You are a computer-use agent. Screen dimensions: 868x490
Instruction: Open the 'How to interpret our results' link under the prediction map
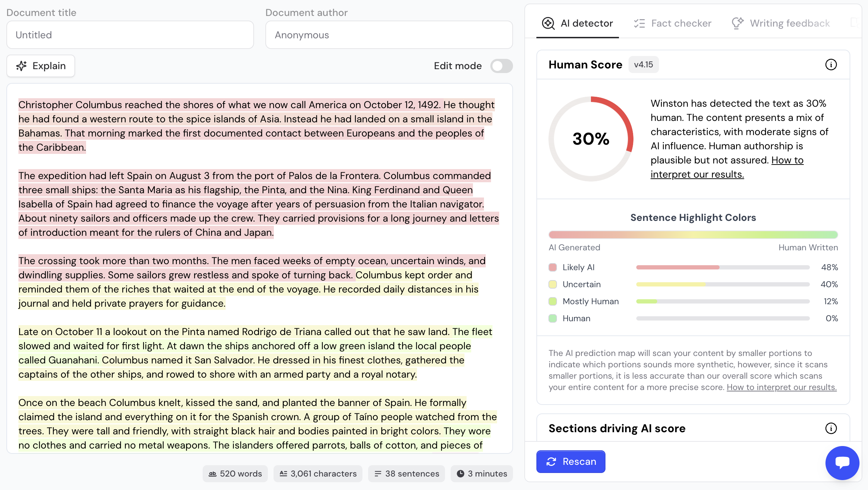pyautogui.click(x=782, y=387)
